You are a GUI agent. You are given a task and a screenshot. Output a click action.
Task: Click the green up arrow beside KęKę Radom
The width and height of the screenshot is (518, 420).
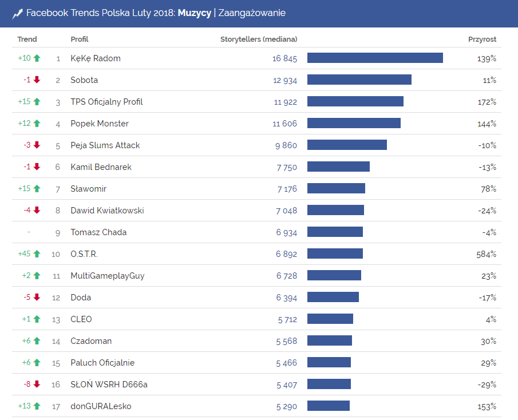tap(37, 58)
